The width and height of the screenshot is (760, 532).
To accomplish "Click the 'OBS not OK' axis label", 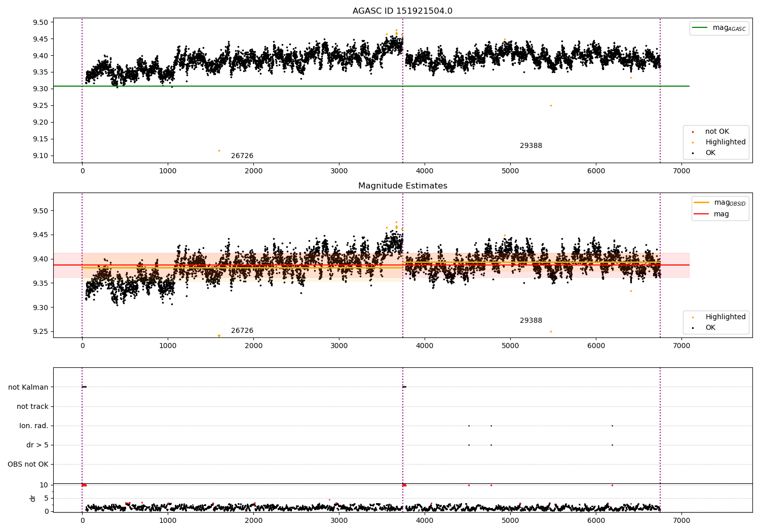I will coord(28,465).
